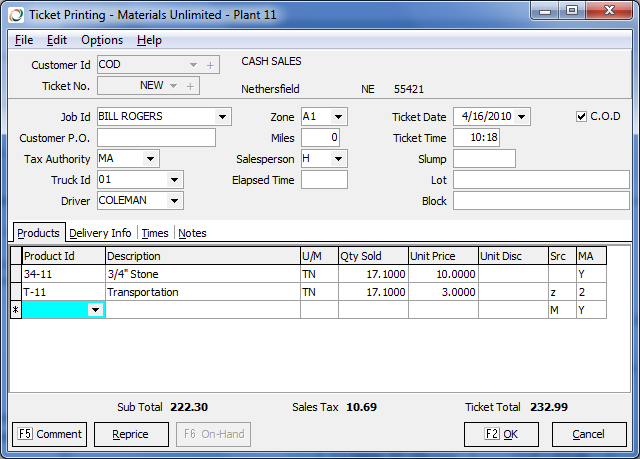Expand the Driver dropdown list
The image size is (640, 459).
pyautogui.click(x=175, y=201)
